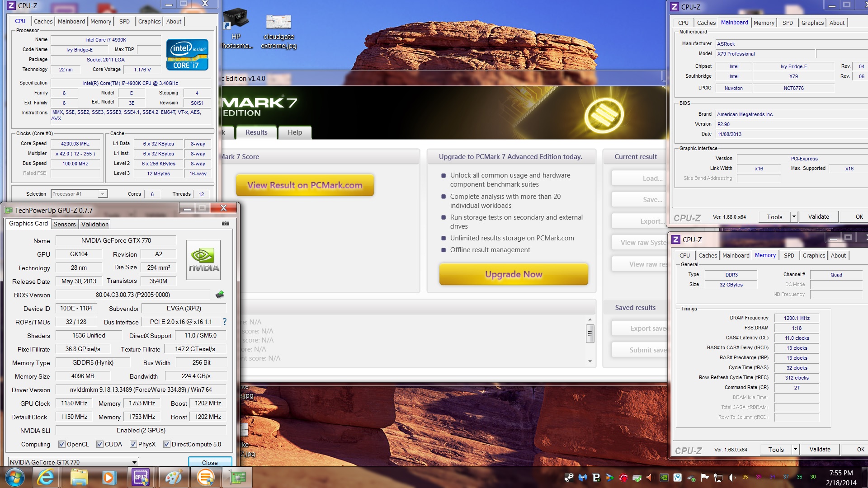868x488 pixels.
Task: Open Paint from the taskbar
Action: (174, 477)
